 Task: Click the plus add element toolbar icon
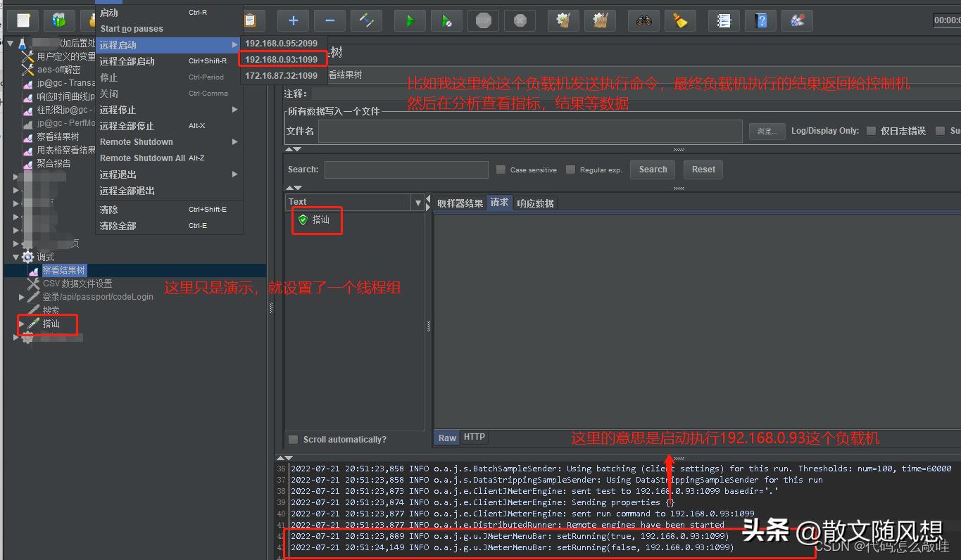point(293,20)
